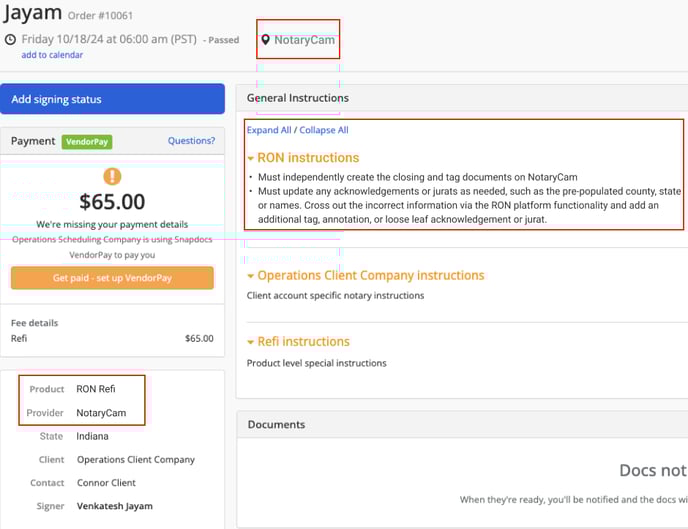Click the Product value RON Refi
The image size is (688, 529).
click(96, 389)
